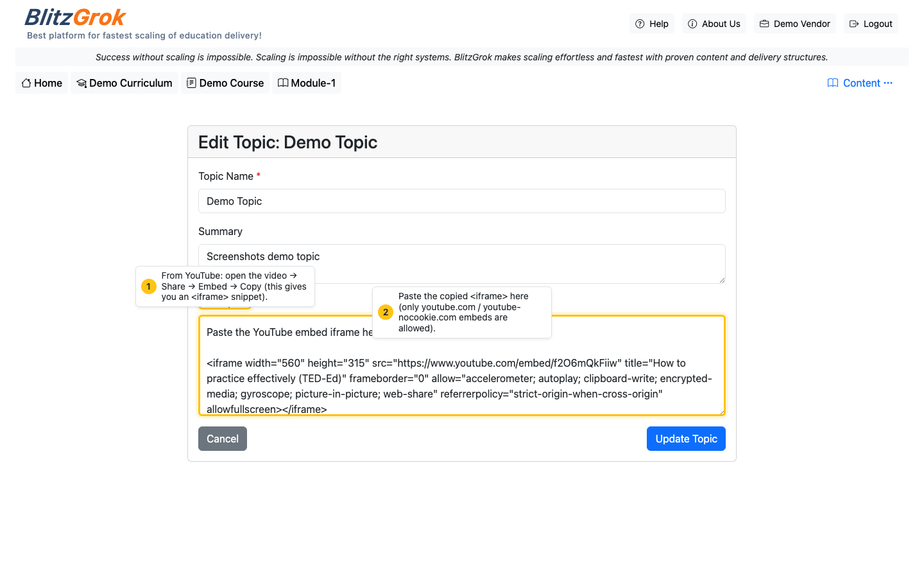Select the Demo Curriculum graduation-cap icon

tap(81, 83)
